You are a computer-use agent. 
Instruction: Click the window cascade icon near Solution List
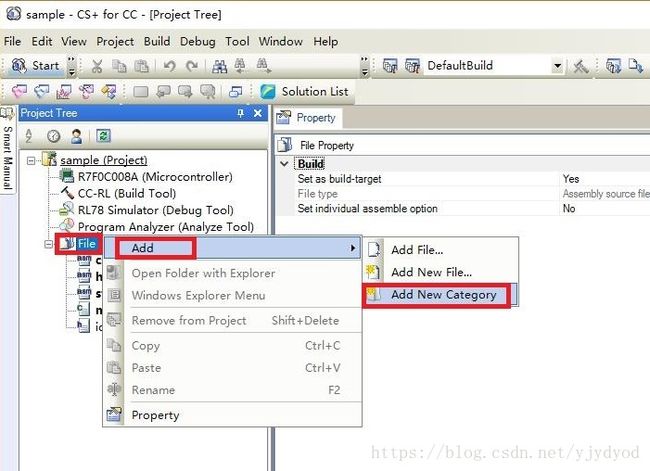coord(235,92)
